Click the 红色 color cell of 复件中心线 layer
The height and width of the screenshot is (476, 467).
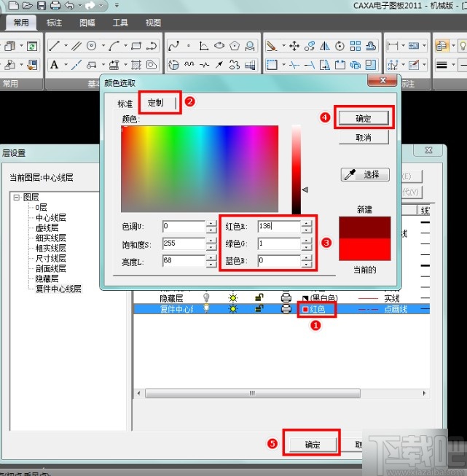(x=316, y=309)
